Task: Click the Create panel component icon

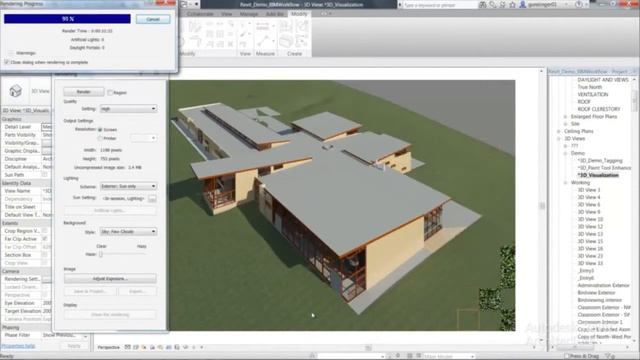Action: point(286,40)
